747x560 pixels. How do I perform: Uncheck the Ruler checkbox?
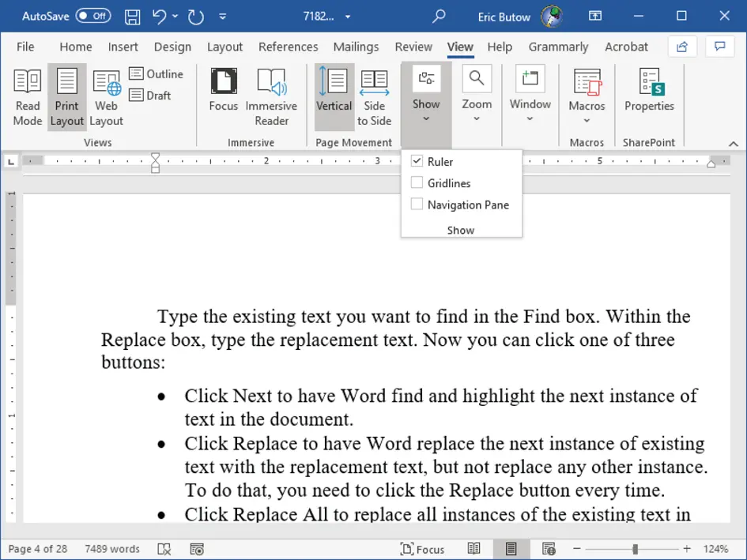417,161
